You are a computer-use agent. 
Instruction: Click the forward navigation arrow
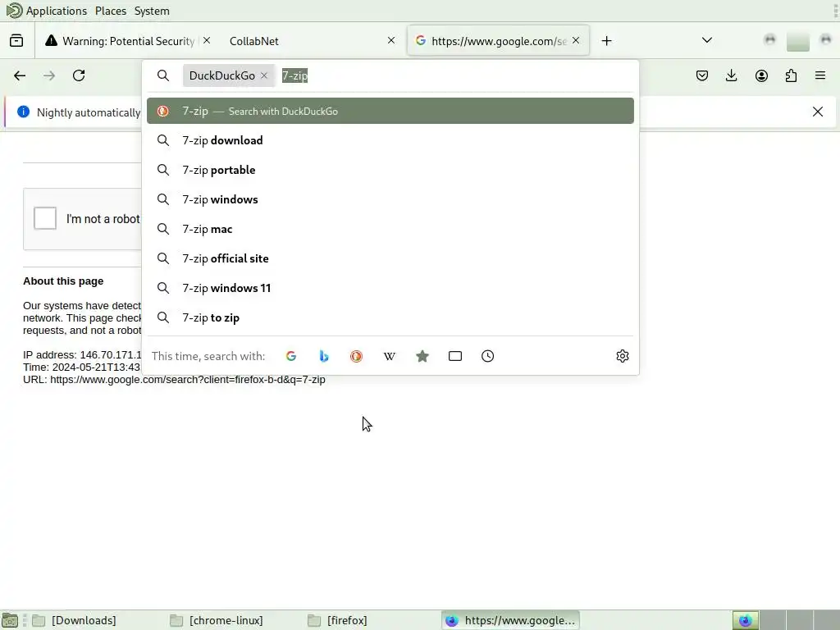coord(49,75)
